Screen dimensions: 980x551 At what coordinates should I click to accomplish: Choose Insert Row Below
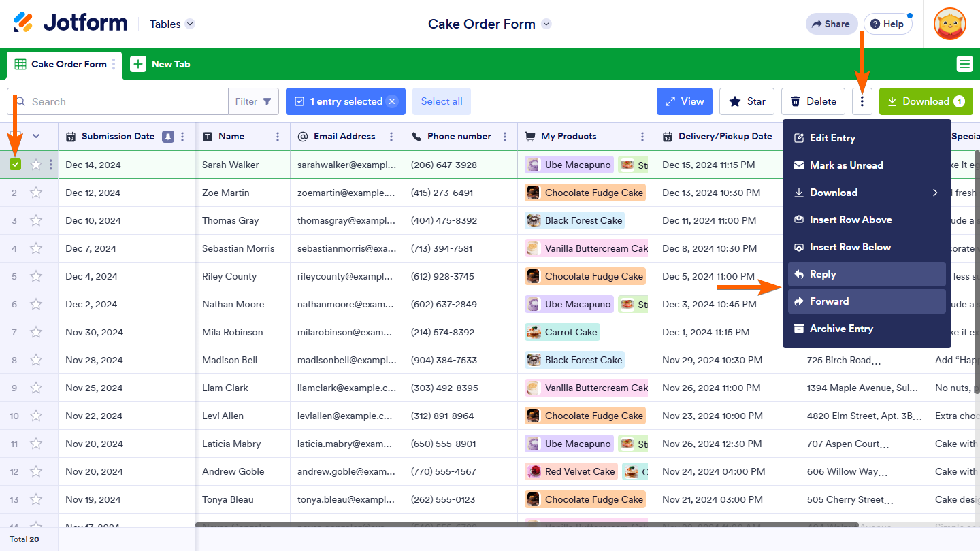(867, 247)
